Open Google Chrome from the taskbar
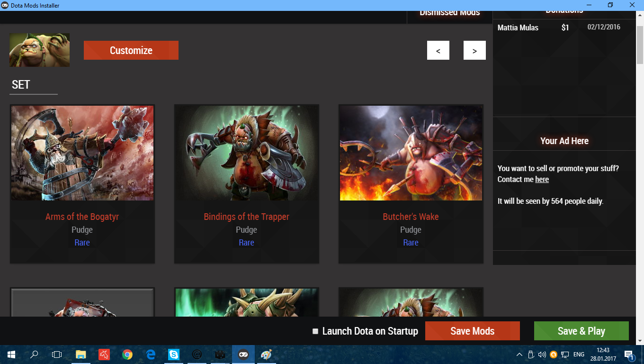The height and width of the screenshot is (364, 644). coord(127,355)
